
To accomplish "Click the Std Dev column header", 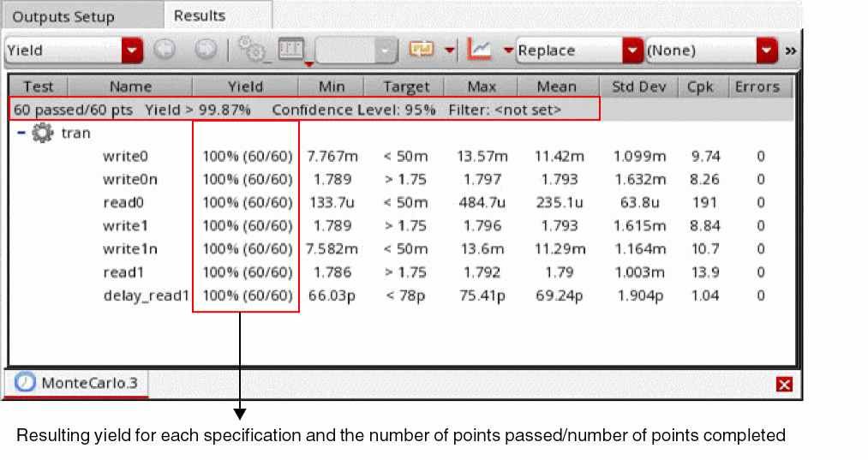I will [x=639, y=87].
